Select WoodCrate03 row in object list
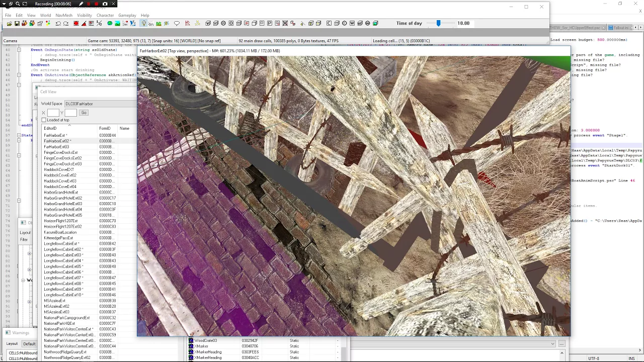Viewport: 644px width, 362px height. (263, 340)
